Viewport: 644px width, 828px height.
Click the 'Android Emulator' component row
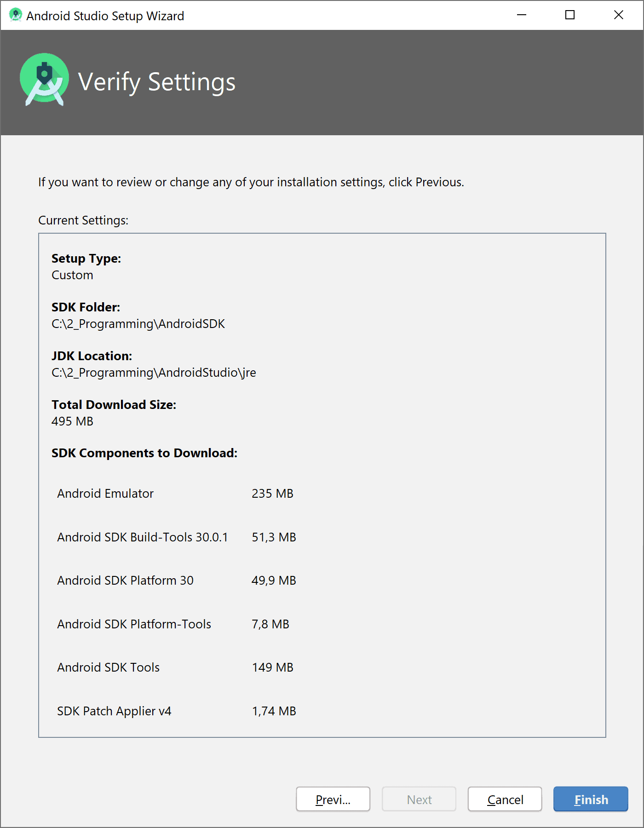tap(175, 494)
